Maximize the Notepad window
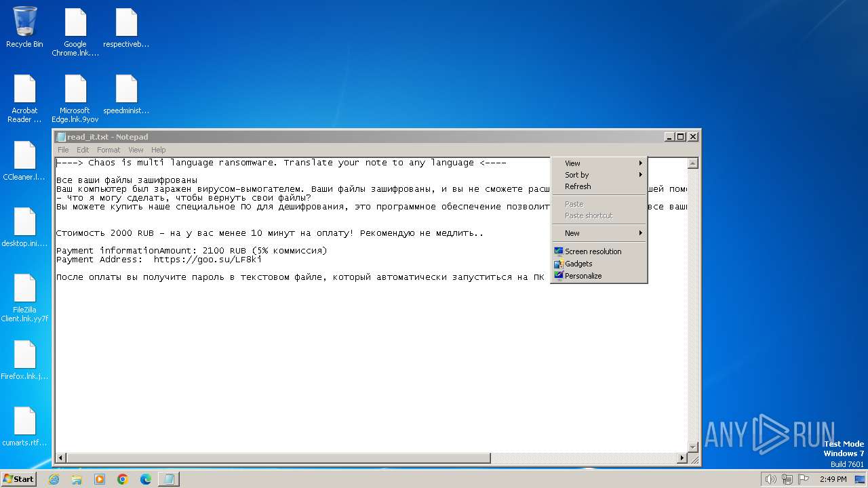868x488 pixels. [x=681, y=136]
